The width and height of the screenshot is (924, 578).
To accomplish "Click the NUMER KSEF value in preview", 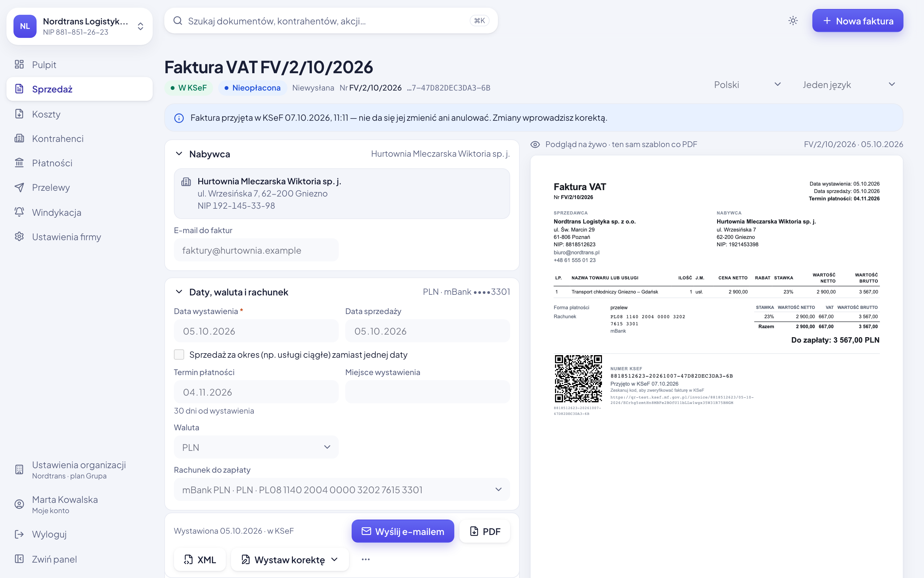I will point(671,376).
